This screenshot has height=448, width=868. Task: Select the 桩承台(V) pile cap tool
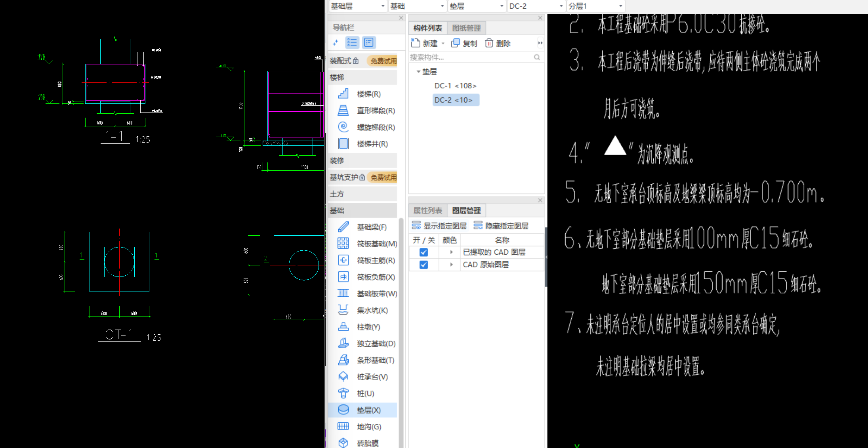[x=362, y=377]
